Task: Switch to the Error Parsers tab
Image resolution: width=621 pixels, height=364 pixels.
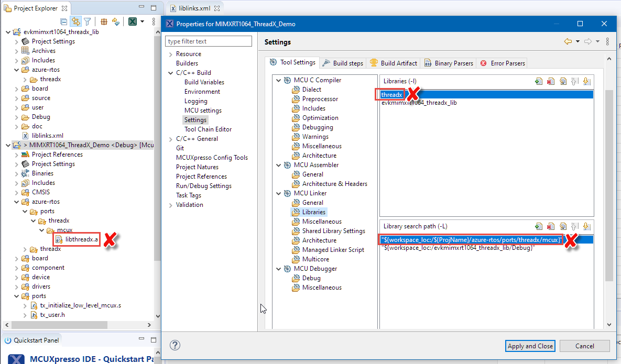Action: click(503, 63)
